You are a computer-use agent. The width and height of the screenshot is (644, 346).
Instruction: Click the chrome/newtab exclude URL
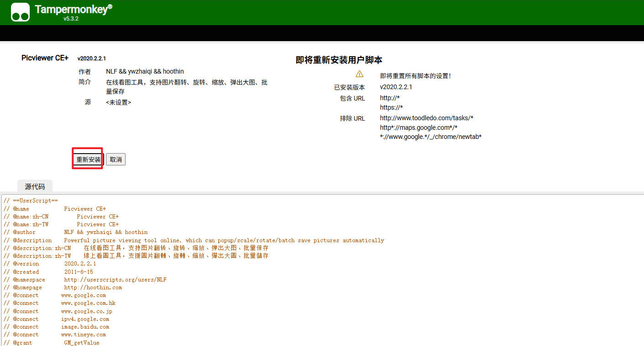(431, 137)
